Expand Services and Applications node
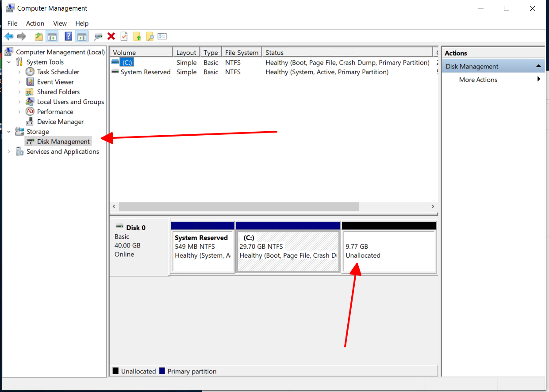Screen dimensions: 549x392 9,152
